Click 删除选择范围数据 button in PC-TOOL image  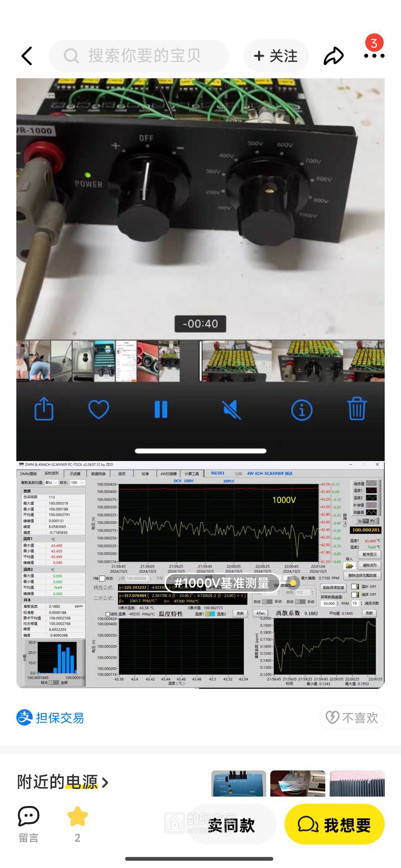362,575
